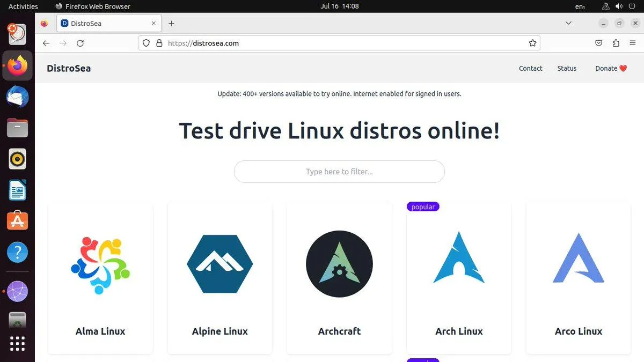This screenshot has width=644, height=362.
Task: Focus the Type here to filter field
Action: (339, 172)
